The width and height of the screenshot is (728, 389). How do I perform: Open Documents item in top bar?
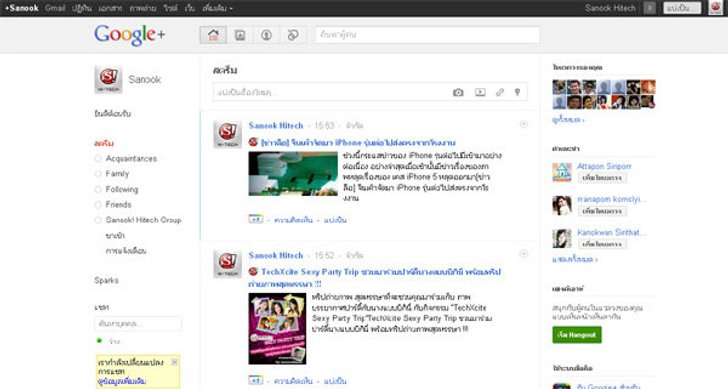(110, 8)
